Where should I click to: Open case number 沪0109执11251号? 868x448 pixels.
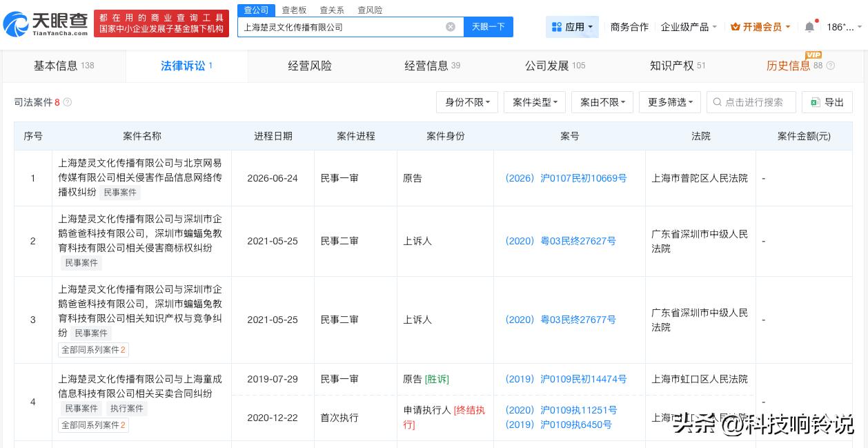pyautogui.click(x=561, y=410)
